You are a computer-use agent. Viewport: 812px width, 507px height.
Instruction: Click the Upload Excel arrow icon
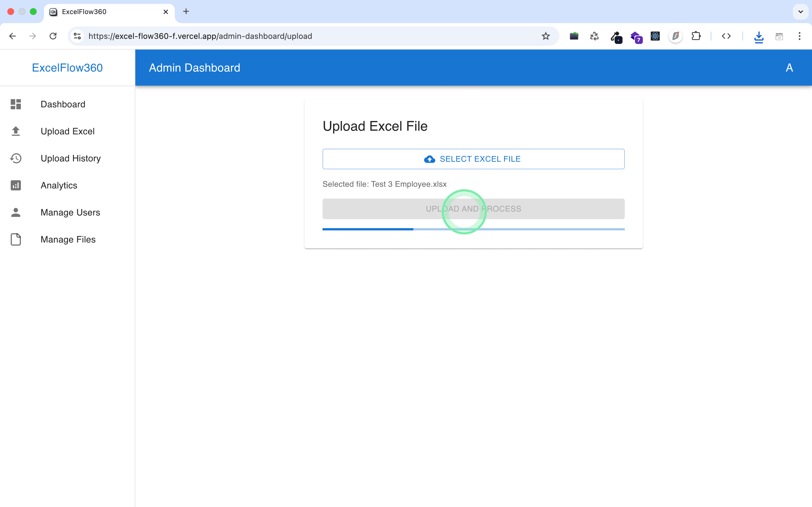(x=16, y=131)
